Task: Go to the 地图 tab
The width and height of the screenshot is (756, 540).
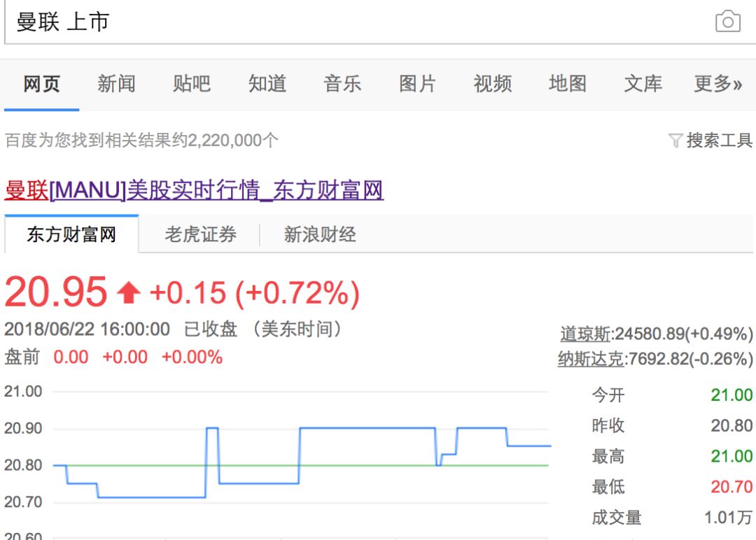Action: tap(568, 84)
